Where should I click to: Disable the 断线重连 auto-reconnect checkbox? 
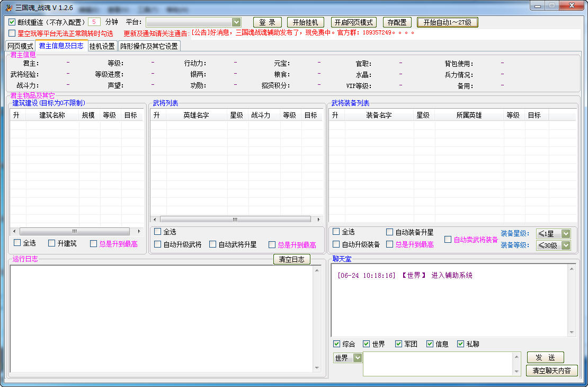point(12,22)
